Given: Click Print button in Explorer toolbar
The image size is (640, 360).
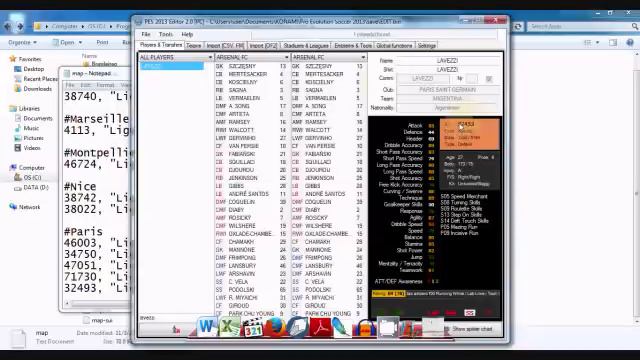Looking at the screenshot, I should point(102,42).
